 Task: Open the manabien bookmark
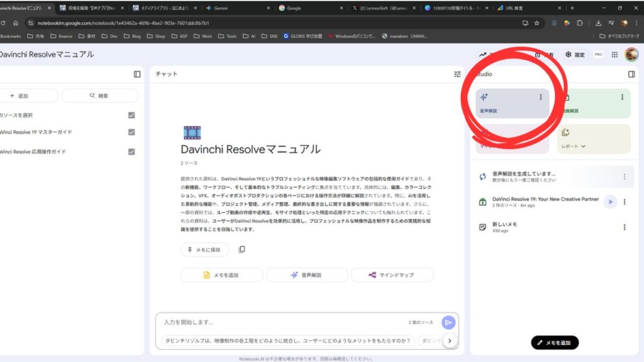(x=405, y=36)
